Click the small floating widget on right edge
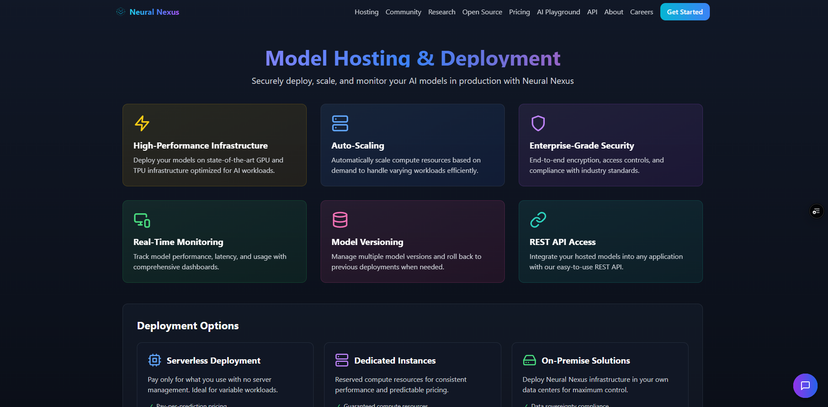 click(816, 211)
